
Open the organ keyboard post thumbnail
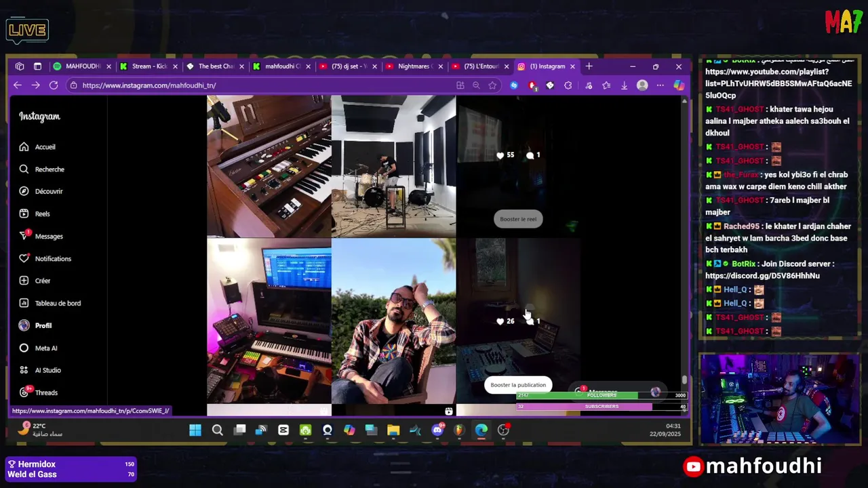(x=269, y=166)
